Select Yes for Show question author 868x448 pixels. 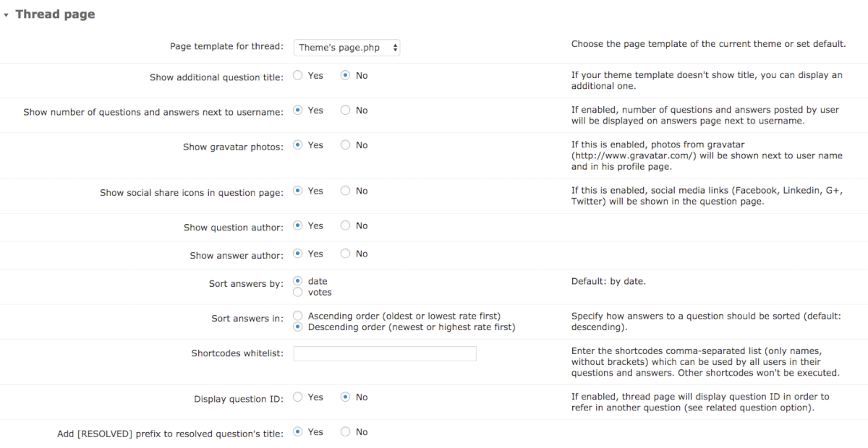[x=298, y=225]
